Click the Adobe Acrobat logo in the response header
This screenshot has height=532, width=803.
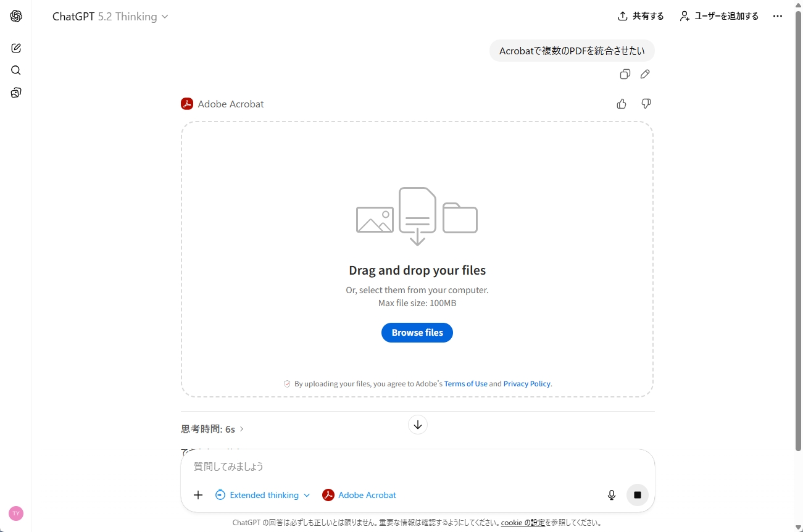(x=187, y=104)
